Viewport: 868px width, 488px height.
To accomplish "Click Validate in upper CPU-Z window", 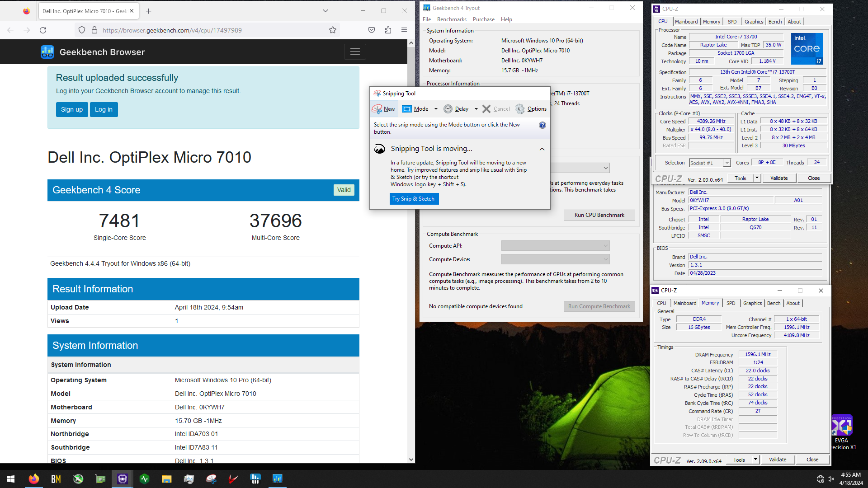I will (x=778, y=178).
